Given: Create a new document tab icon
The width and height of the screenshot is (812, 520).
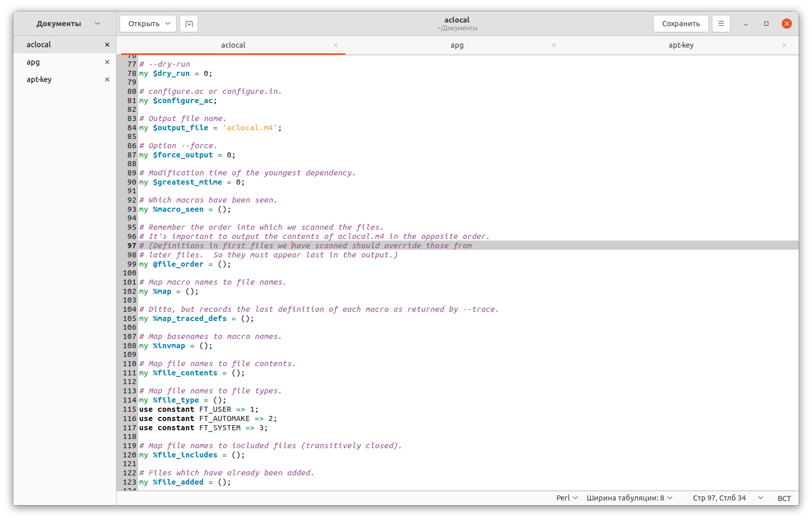Looking at the screenshot, I should click(189, 24).
